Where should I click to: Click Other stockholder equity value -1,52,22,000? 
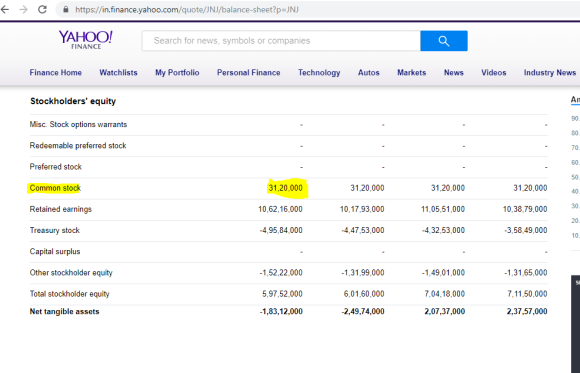(x=281, y=273)
